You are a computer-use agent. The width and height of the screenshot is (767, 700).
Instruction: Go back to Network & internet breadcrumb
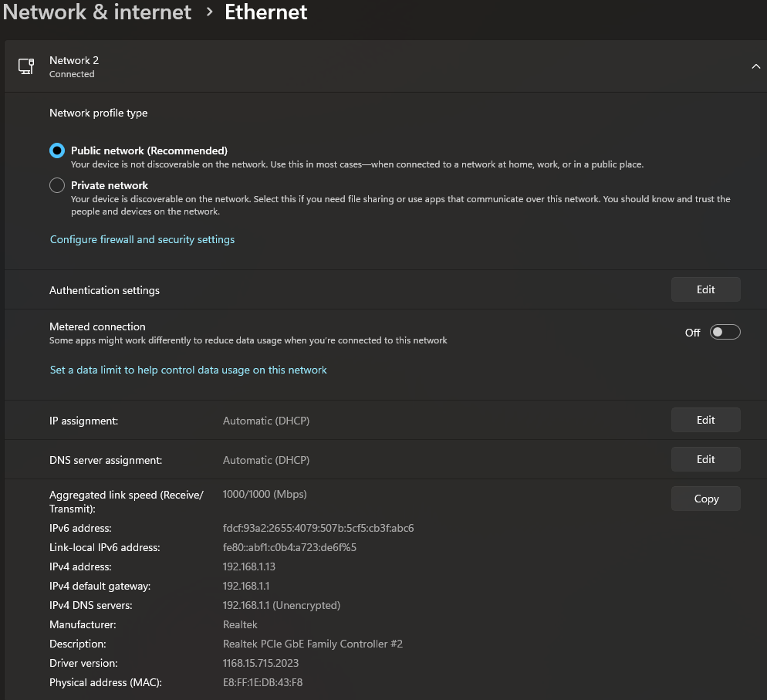coord(97,12)
